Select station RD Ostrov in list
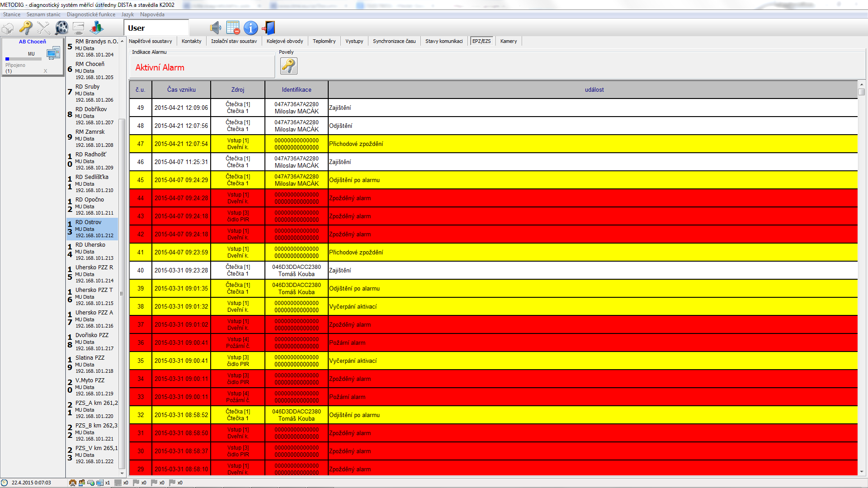This screenshot has width=868, height=488. point(92,229)
